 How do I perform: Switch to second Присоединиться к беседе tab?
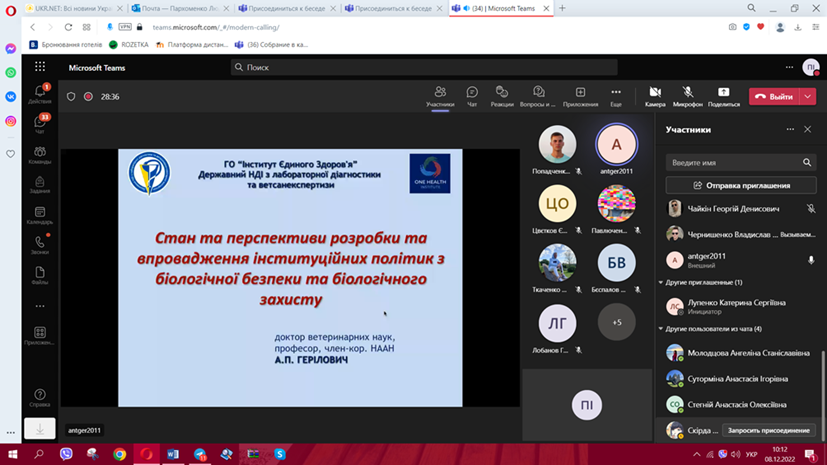click(x=393, y=8)
